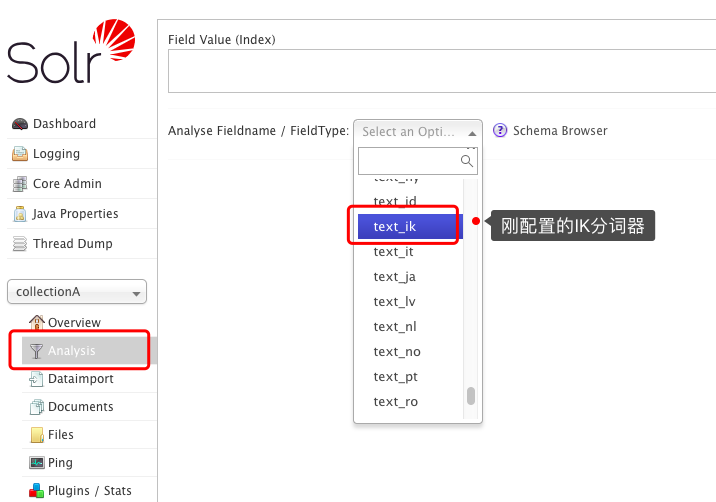
Task: Click the Thread Dump stack icon
Action: [x=20, y=243]
